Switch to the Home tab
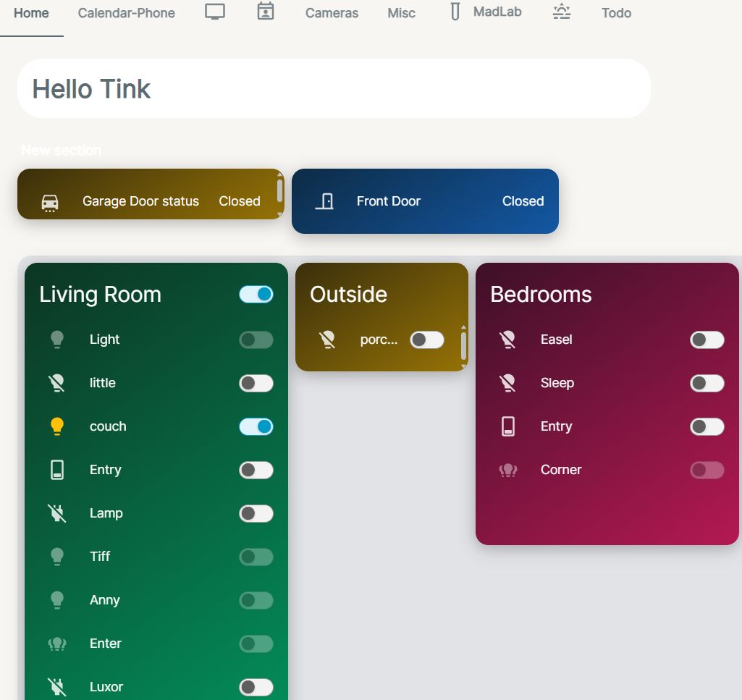This screenshot has height=700, width=742. click(31, 13)
